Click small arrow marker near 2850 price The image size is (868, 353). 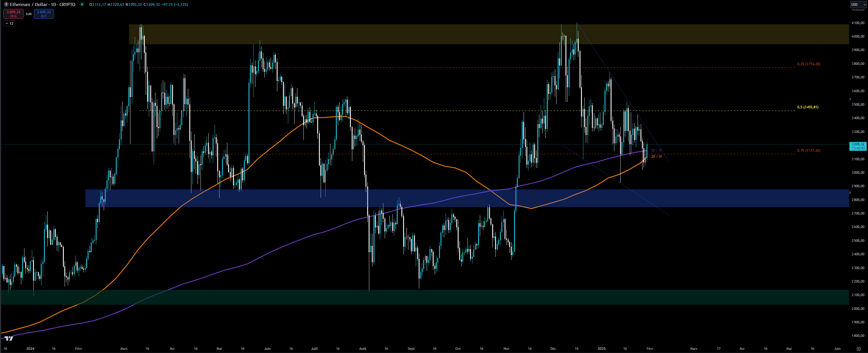pos(850,193)
